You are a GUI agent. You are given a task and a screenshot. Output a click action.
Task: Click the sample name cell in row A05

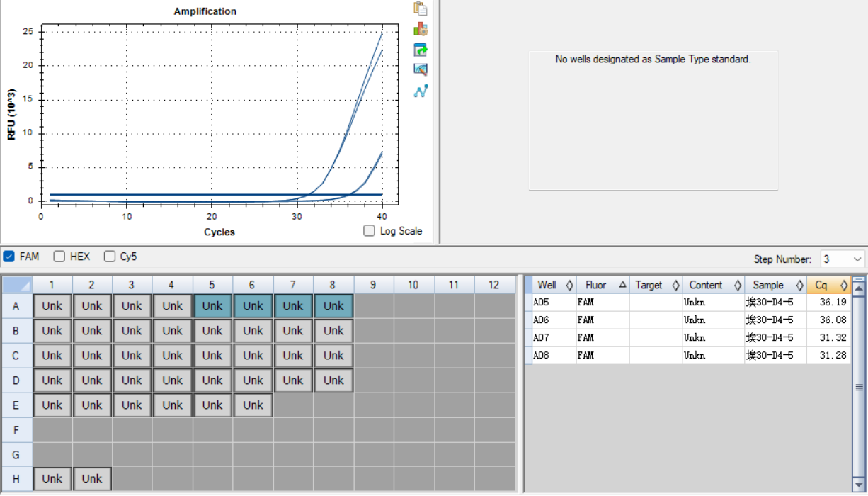click(x=775, y=302)
